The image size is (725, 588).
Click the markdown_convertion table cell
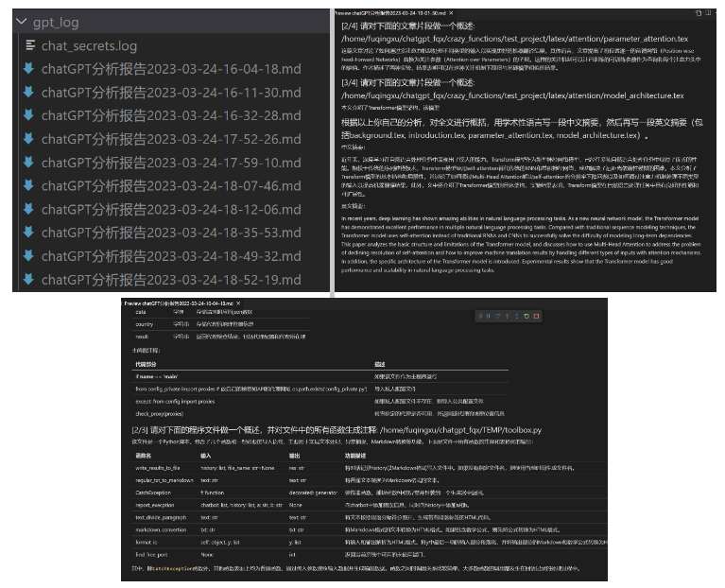point(161,529)
